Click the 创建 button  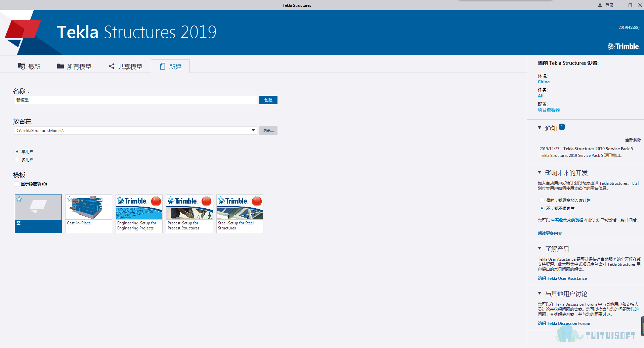pos(268,100)
